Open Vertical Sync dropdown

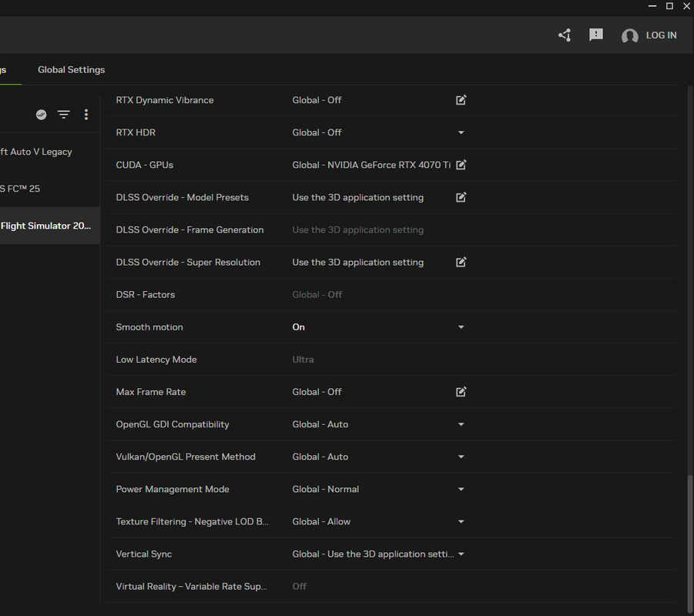click(461, 554)
